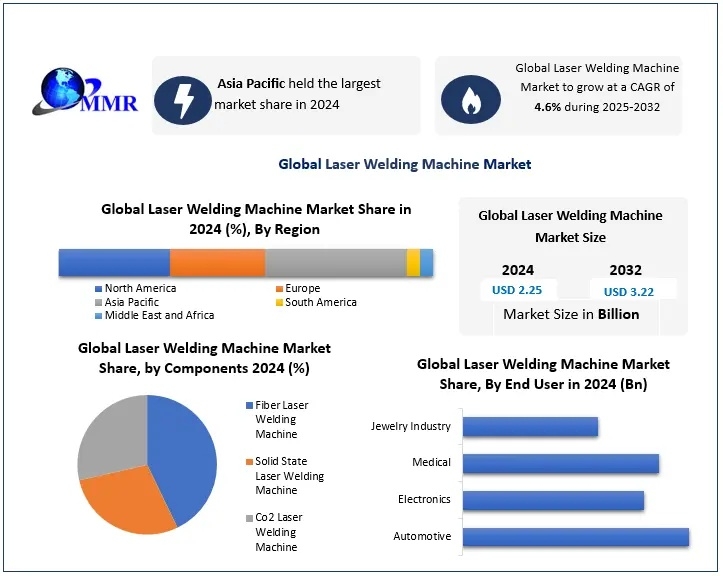
Task: Click the Solid State Laser legend marker
Action: pyautogui.click(x=248, y=462)
